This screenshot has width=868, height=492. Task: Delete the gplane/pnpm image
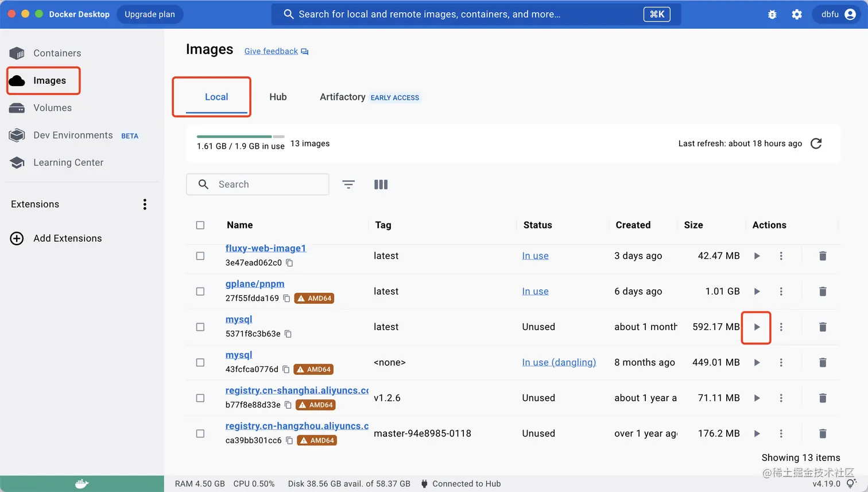(823, 292)
